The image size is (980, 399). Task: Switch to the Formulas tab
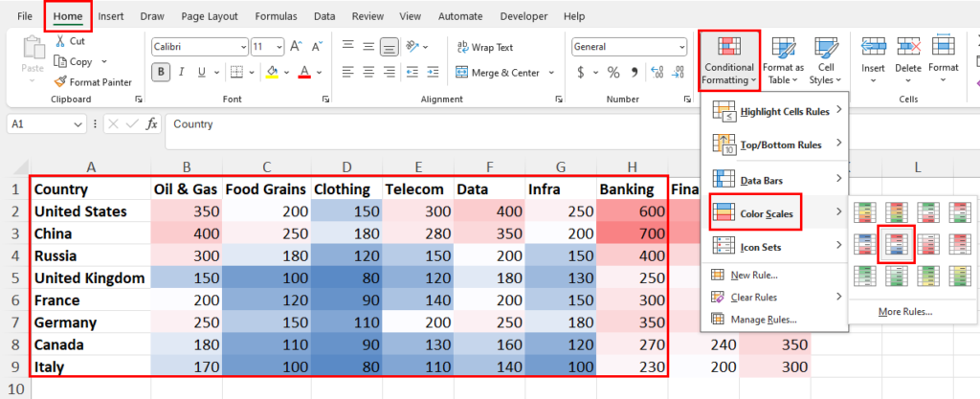coord(276,17)
